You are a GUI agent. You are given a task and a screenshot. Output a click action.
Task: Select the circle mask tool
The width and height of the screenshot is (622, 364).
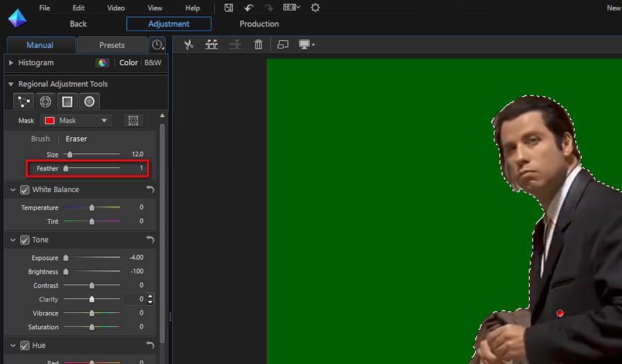[89, 101]
